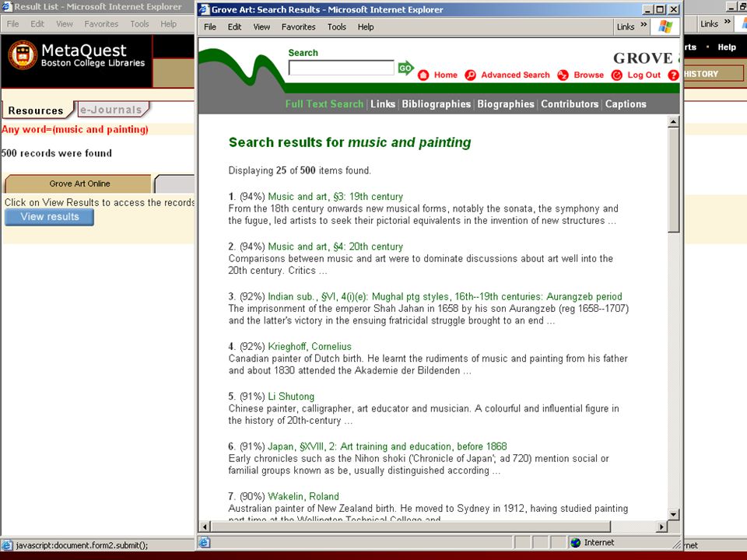Click the red Log Out icon
This screenshot has height=560, width=747.
coord(616,75)
